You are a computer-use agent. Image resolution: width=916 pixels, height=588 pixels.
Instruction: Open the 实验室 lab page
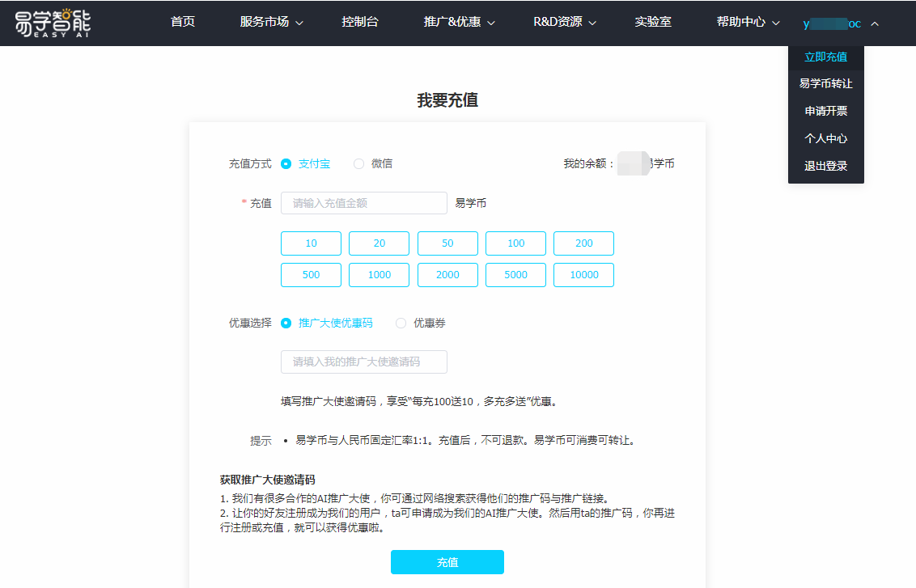tap(653, 23)
